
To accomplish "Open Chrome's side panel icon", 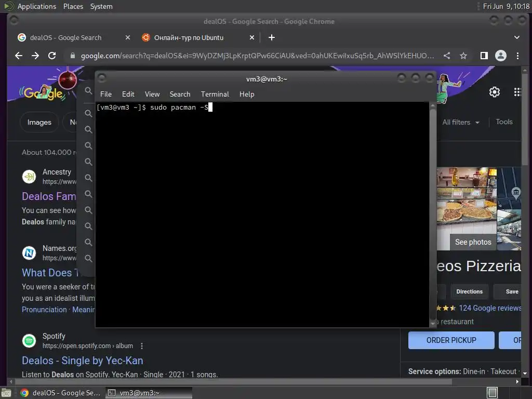I will (x=484, y=56).
